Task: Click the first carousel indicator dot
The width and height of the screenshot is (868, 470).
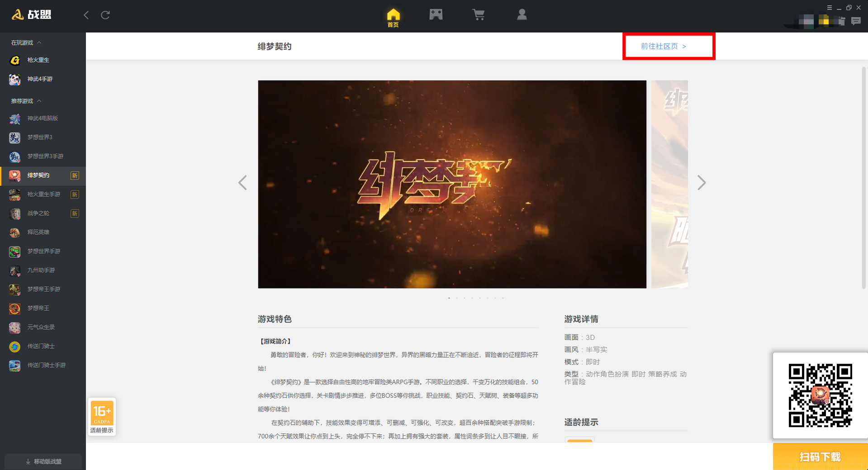Action: click(x=449, y=298)
